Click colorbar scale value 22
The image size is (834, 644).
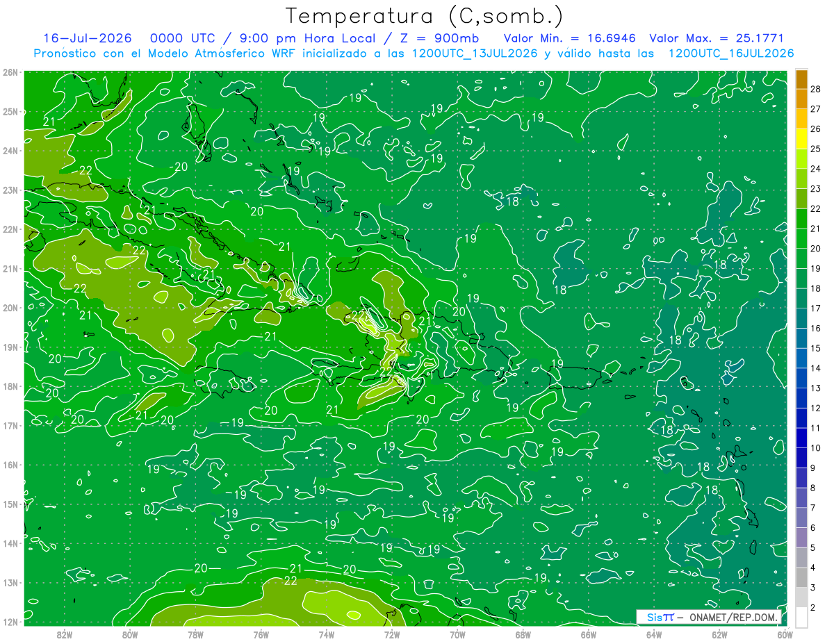click(x=815, y=208)
